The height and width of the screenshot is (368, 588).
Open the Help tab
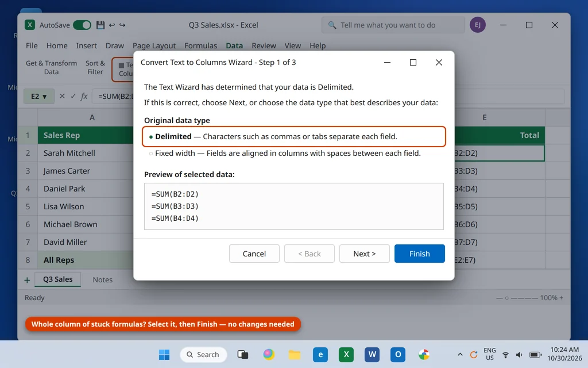[x=318, y=45]
